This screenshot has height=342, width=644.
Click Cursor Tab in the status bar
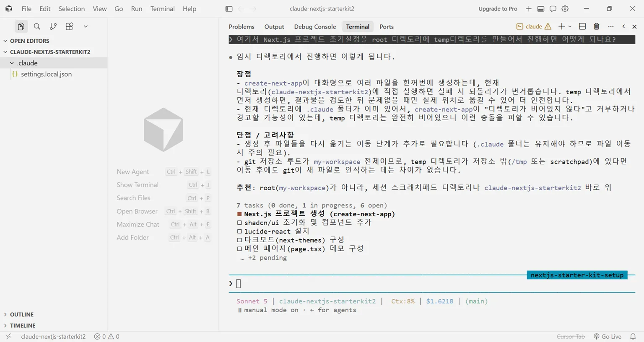pos(571,337)
